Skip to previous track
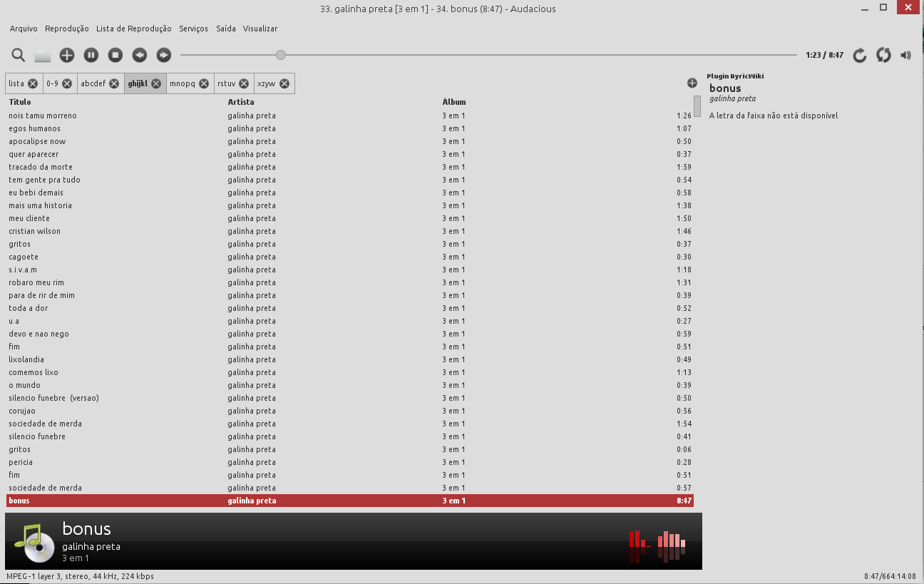 point(140,55)
